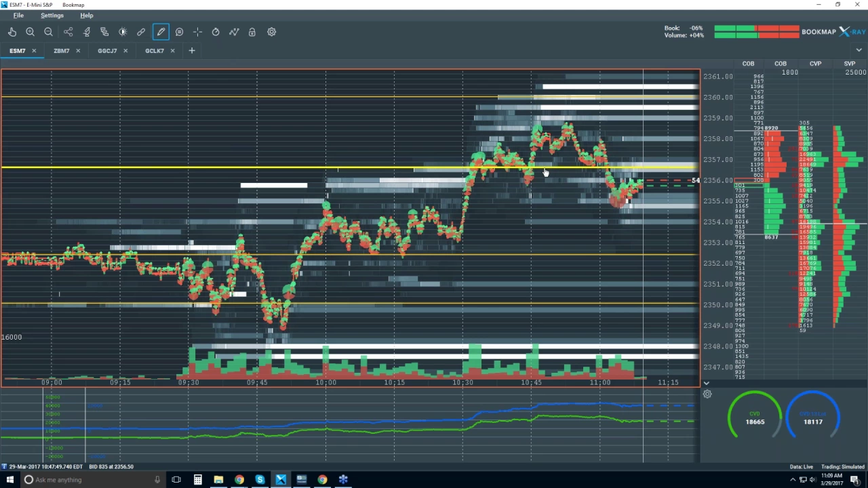Collapse the chevron below the price axis
The image size is (868, 488).
[706, 384]
